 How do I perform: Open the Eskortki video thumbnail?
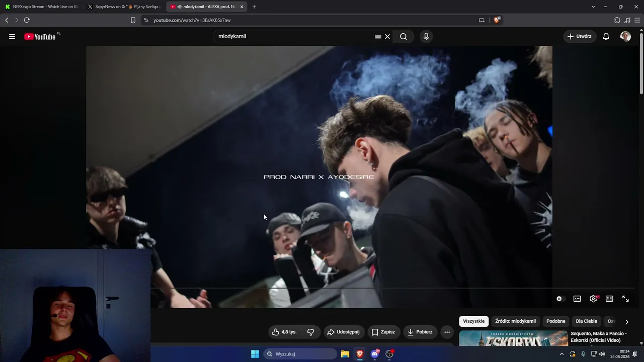pos(514,338)
